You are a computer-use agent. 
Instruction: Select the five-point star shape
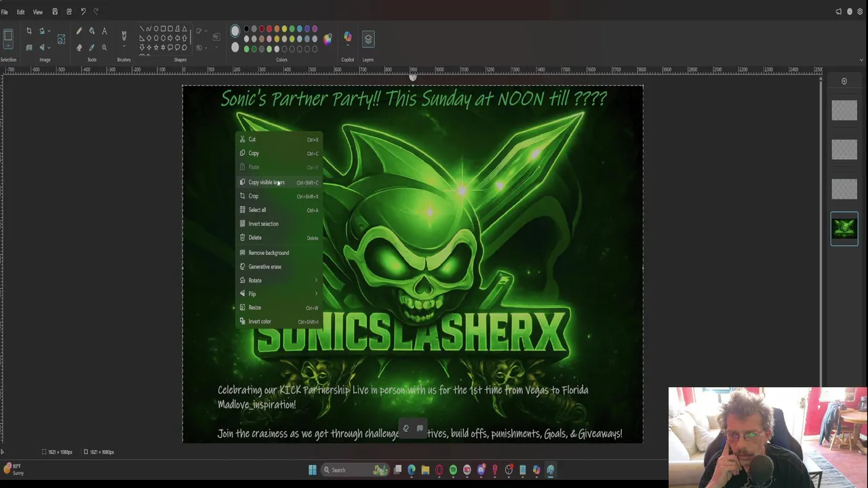coord(156,47)
